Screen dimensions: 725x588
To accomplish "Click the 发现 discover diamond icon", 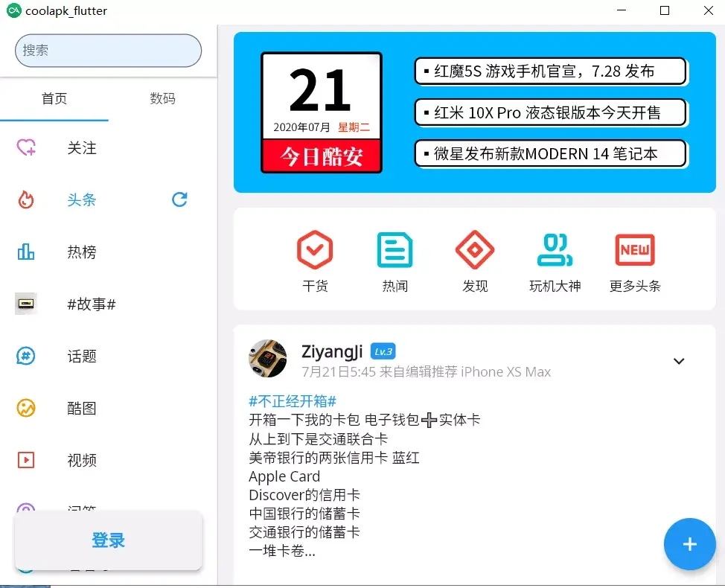I will point(474,250).
